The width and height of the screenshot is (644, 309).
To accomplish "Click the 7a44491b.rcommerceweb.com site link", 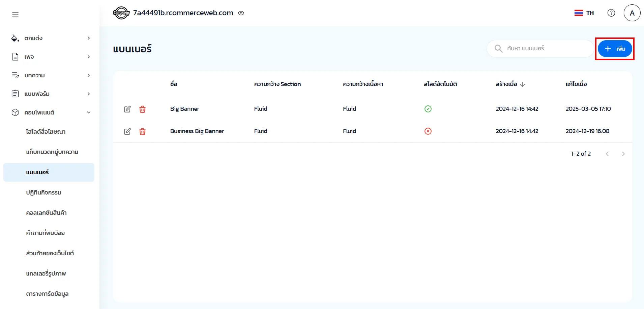I will pos(183,13).
